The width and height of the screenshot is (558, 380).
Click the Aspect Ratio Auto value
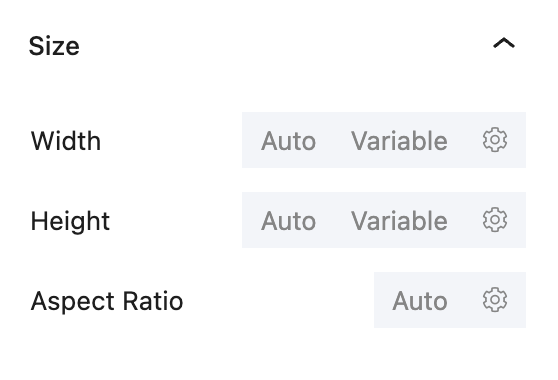[420, 301]
